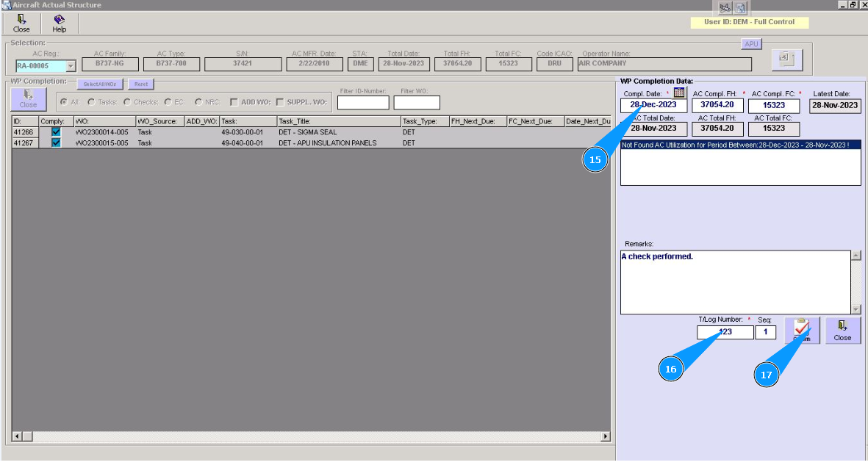Click the Filter WO input field
Viewport: 868px width, 465px height.
point(417,102)
